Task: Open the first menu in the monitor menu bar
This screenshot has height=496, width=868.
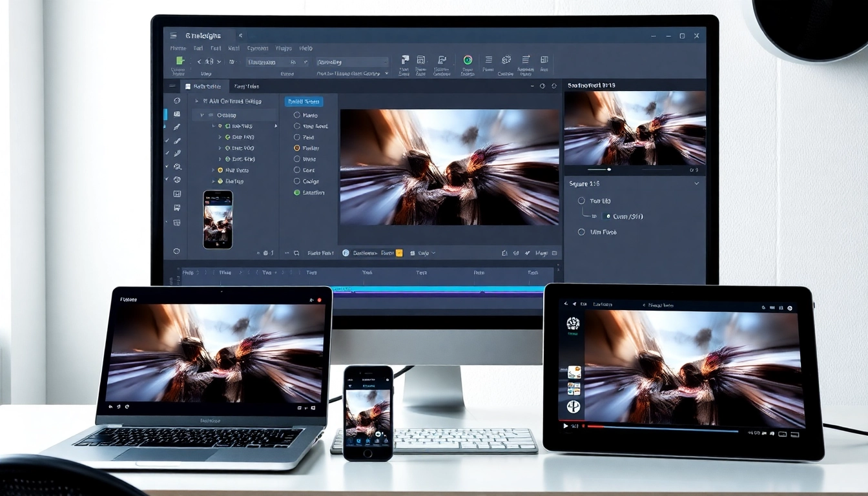Action: (x=178, y=48)
